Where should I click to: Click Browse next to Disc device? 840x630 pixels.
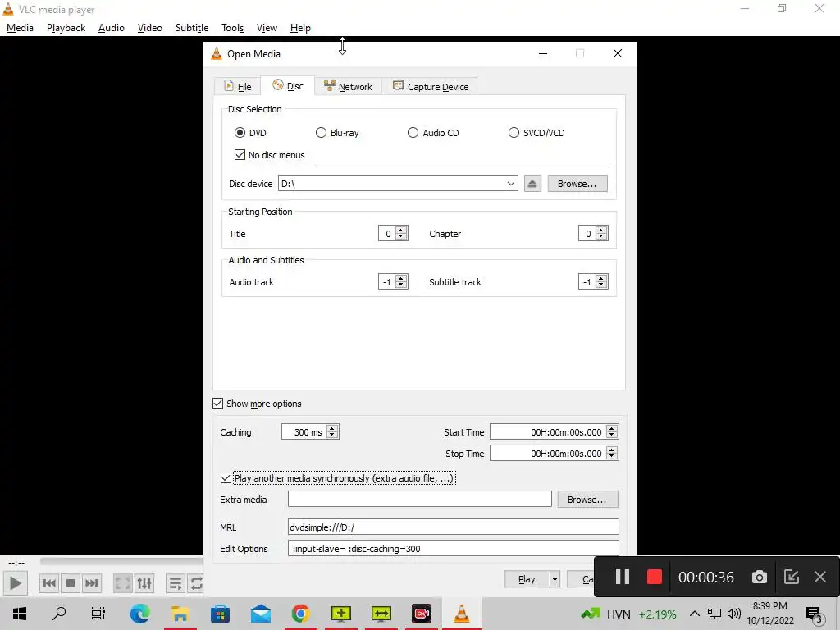[577, 184]
